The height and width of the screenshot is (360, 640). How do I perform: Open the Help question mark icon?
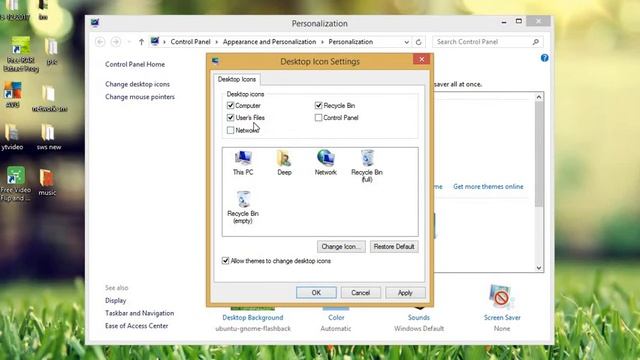tap(544, 58)
